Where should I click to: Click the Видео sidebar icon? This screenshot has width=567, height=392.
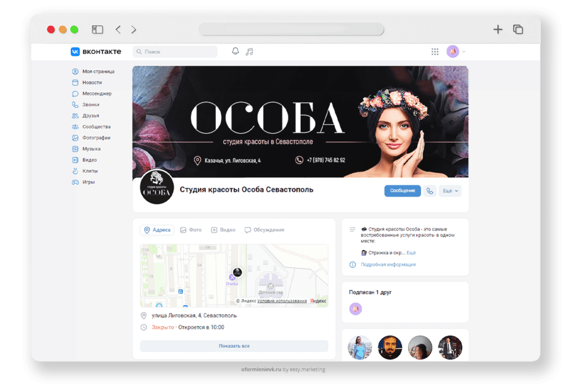point(75,160)
